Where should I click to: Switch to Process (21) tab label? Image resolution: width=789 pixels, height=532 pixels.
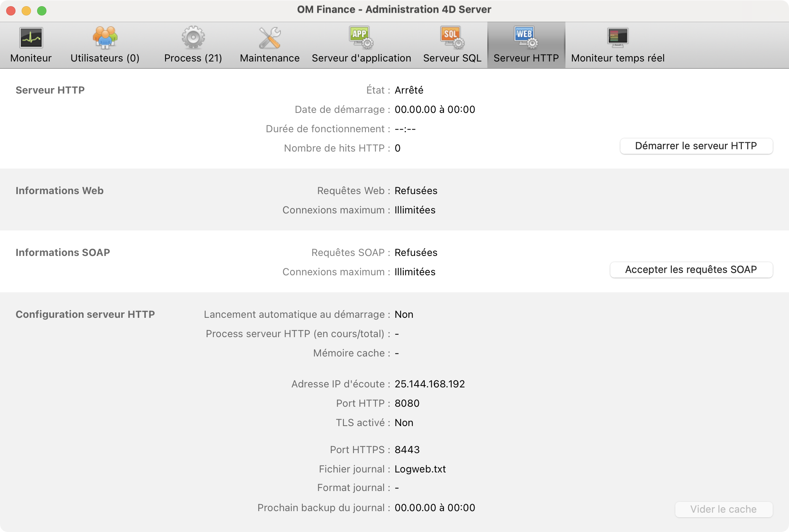pos(193,58)
